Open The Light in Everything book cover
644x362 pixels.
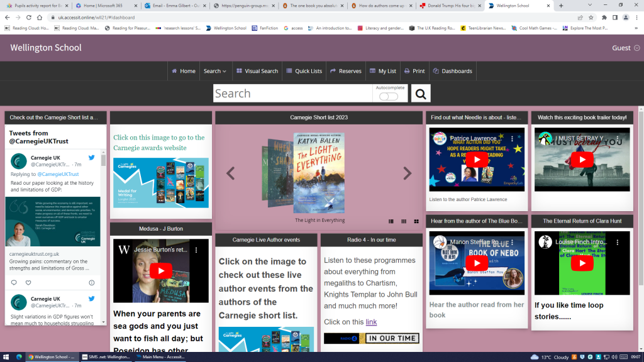pos(319,173)
